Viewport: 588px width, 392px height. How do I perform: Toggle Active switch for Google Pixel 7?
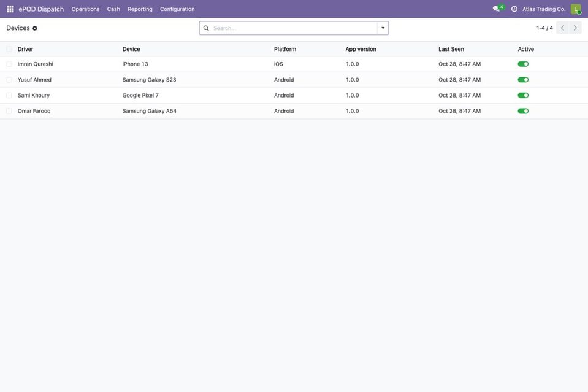[x=523, y=96]
